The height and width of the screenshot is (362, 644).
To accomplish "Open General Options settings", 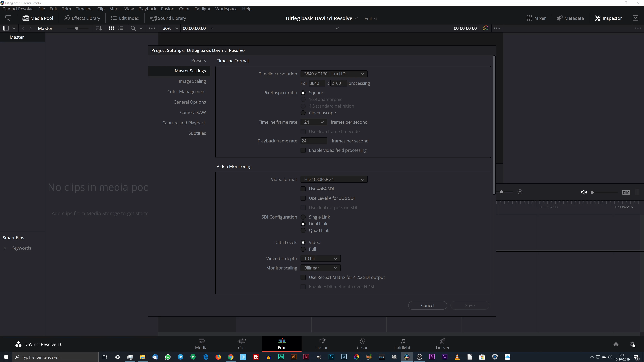I will 190,102.
